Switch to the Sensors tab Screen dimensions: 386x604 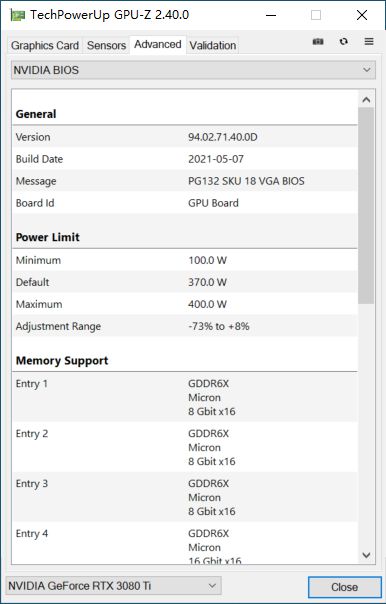tap(106, 45)
